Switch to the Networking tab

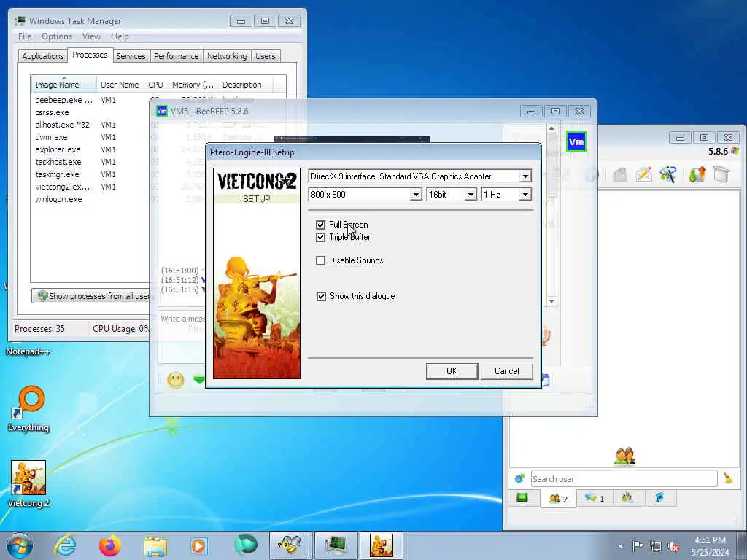(x=227, y=56)
